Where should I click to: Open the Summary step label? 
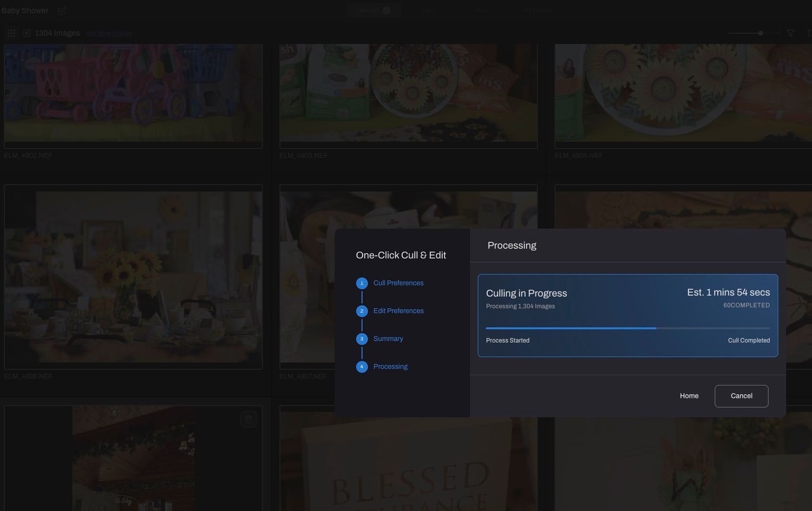[388, 339]
